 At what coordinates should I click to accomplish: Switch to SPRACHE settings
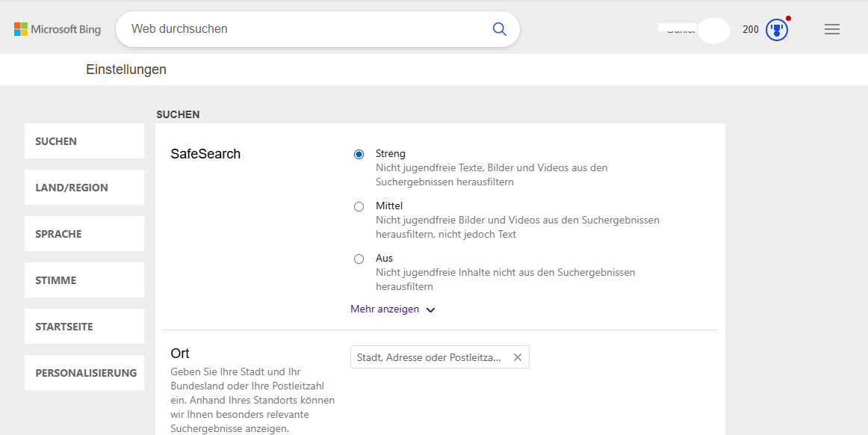(84, 234)
